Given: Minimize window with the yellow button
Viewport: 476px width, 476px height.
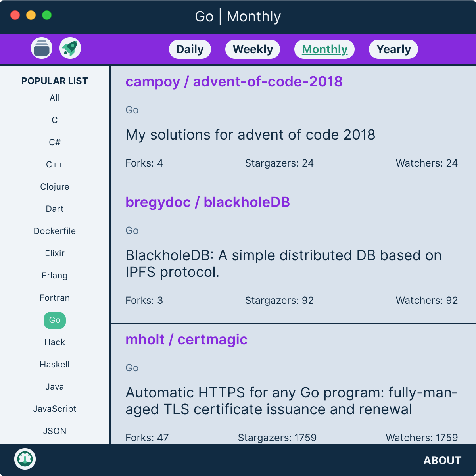Looking at the screenshot, I should tap(31, 15).
